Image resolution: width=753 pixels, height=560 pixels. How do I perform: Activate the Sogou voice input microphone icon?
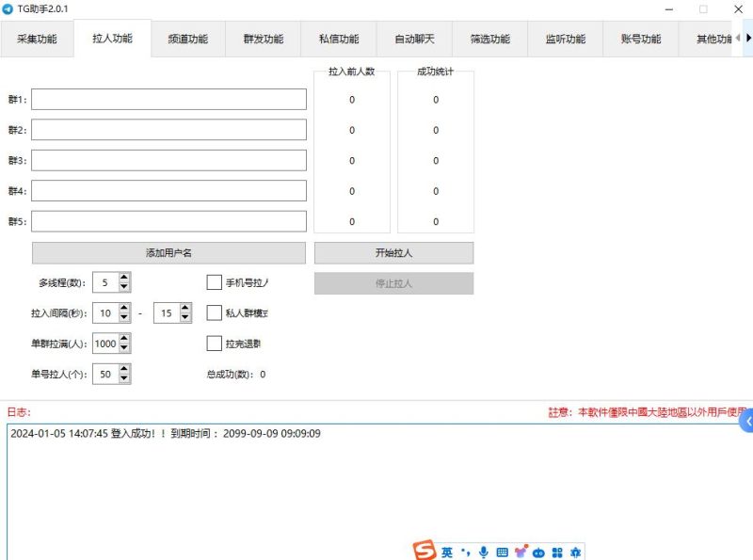point(484,550)
